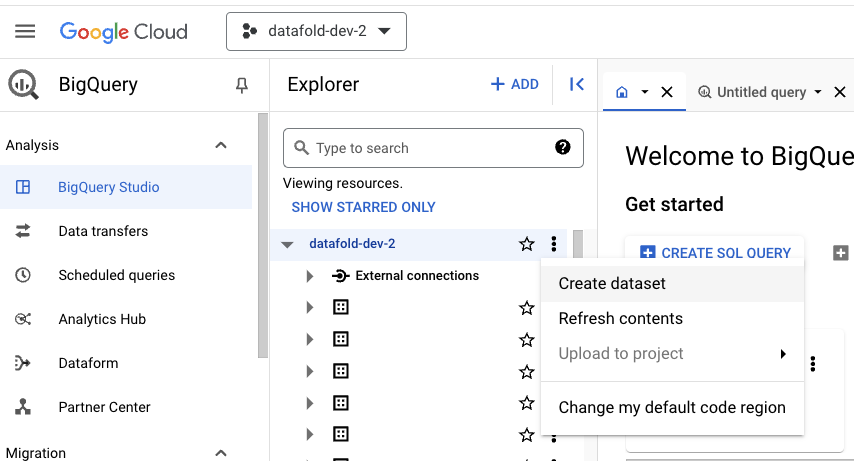Select the datafold-dev-2 project node

click(x=352, y=244)
